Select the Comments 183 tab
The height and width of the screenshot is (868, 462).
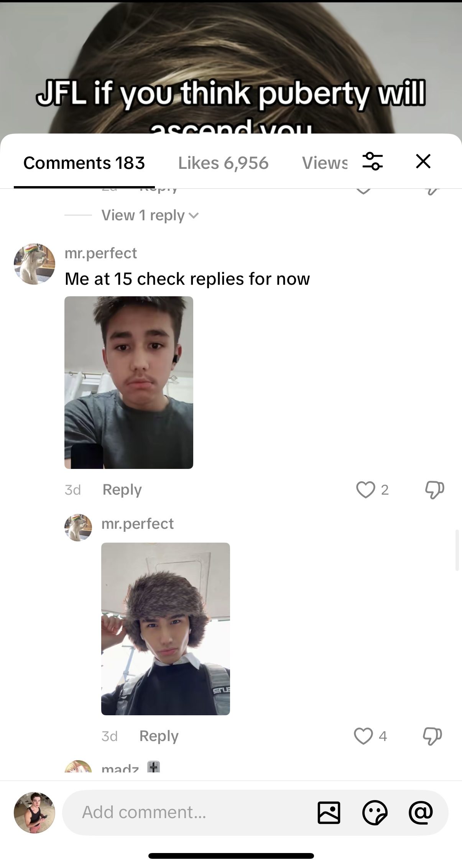coord(84,163)
